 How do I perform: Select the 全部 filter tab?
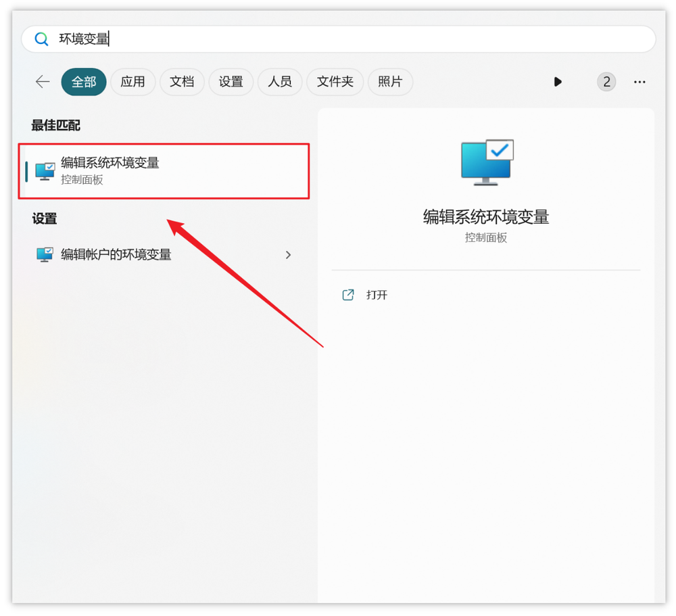click(83, 81)
